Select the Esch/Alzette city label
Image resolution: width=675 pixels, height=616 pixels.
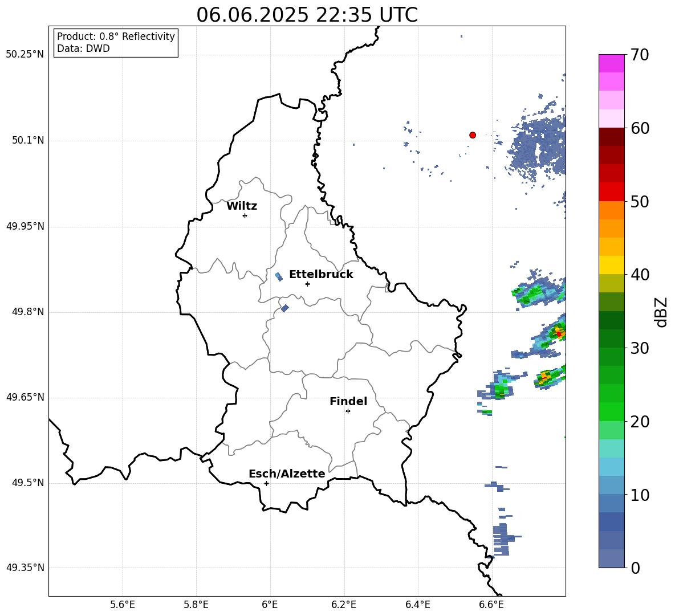(287, 474)
